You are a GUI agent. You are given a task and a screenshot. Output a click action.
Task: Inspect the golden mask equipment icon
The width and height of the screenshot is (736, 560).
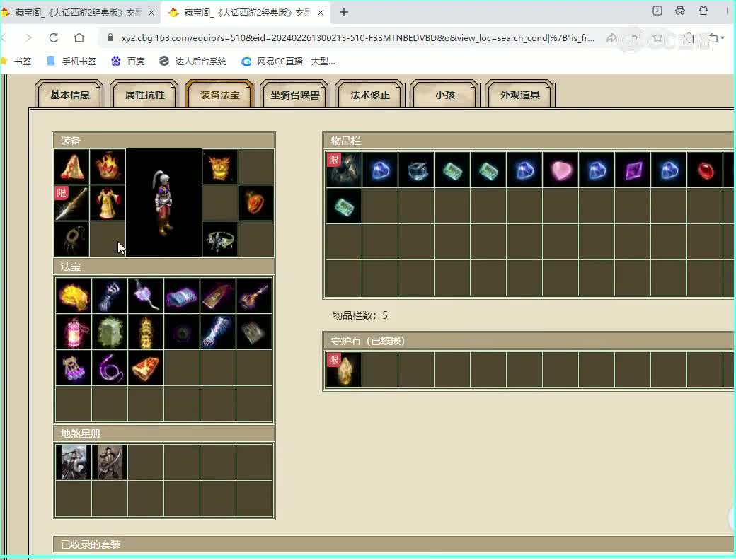coord(220,167)
